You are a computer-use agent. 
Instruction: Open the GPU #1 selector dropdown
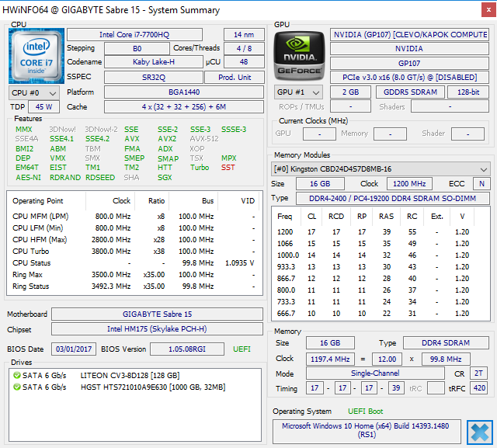point(298,92)
